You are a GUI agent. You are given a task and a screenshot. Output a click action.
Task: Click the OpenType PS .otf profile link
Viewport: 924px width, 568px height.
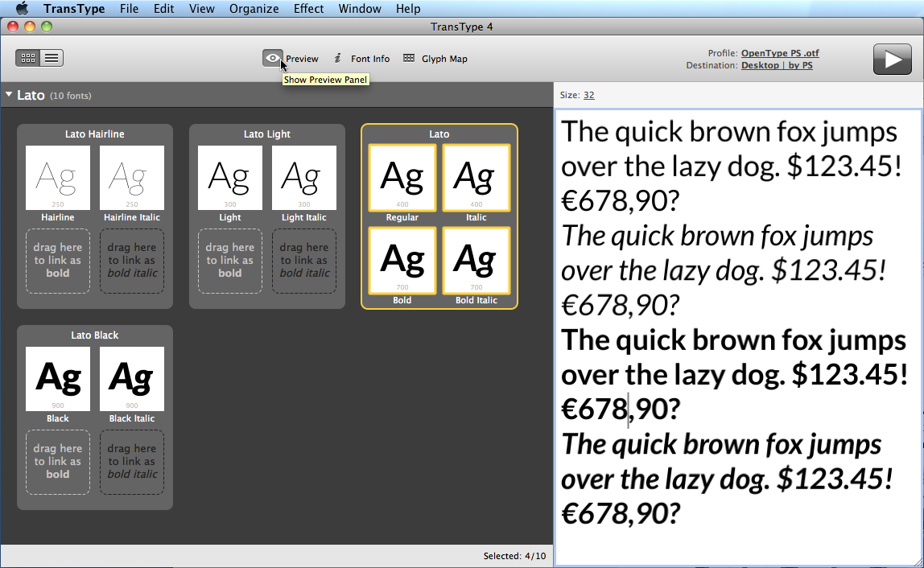pyautogui.click(x=780, y=53)
